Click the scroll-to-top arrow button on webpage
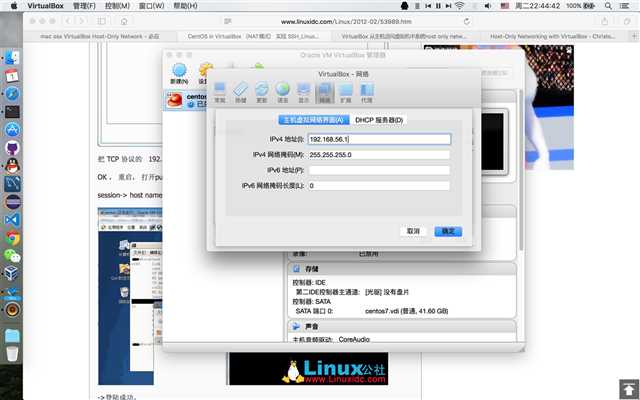The image size is (640, 400). pyautogui.click(x=629, y=389)
